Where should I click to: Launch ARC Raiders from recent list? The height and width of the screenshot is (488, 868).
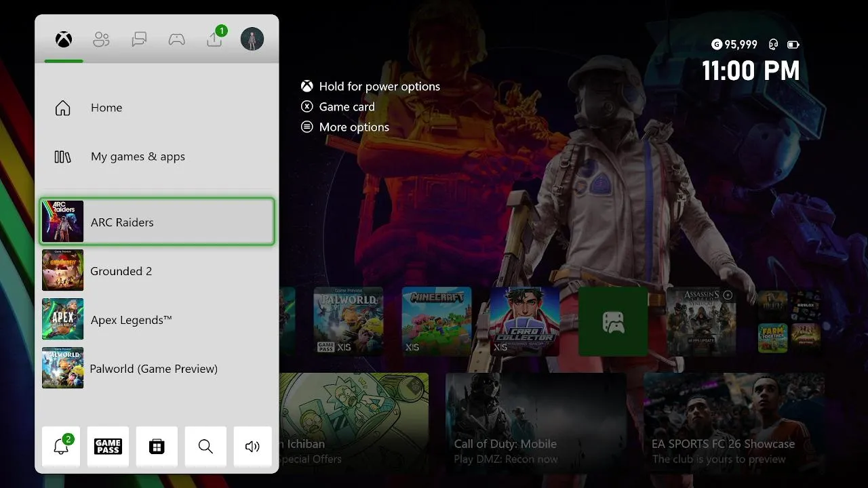[157, 222]
